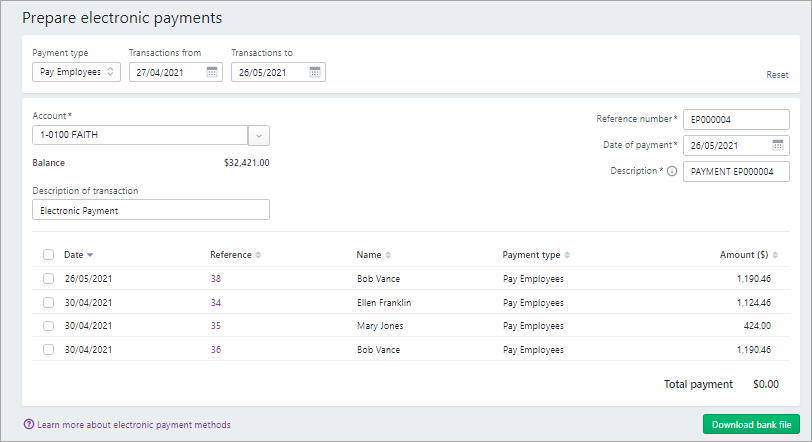Open the Account dropdown arrow

258,135
